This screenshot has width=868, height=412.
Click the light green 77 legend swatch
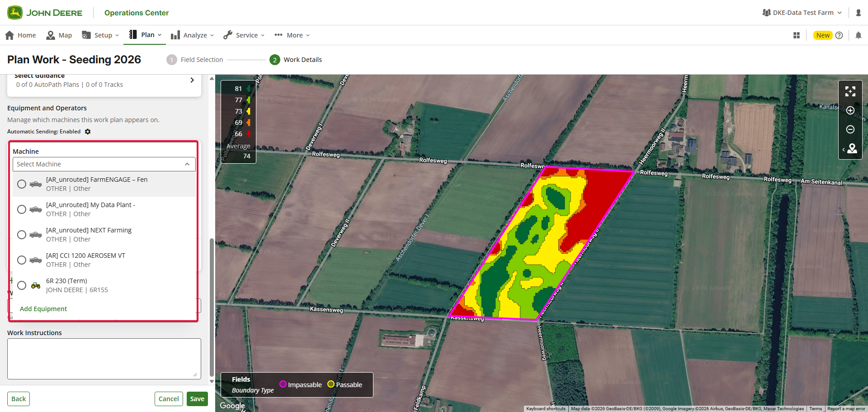click(x=249, y=100)
